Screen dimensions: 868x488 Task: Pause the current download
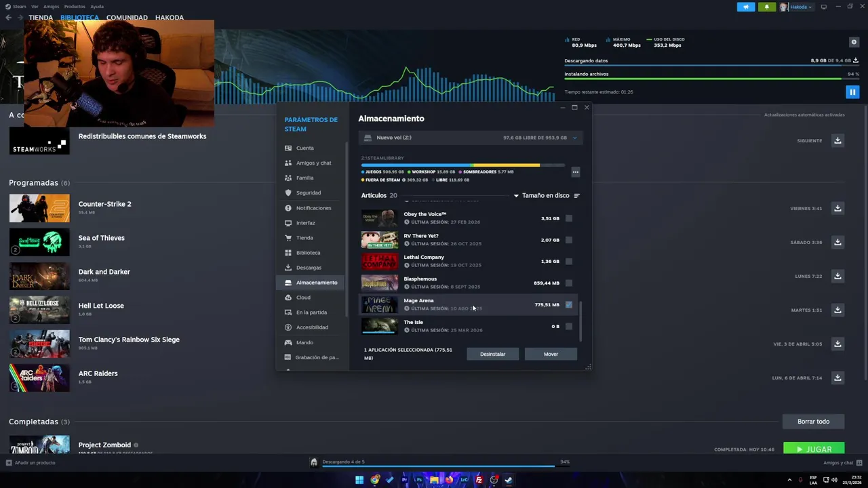[852, 91]
